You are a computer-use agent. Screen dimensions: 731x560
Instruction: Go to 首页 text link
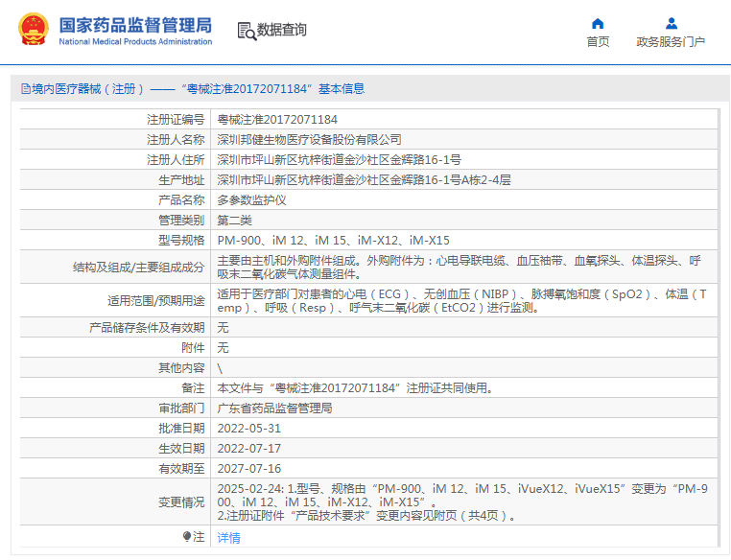pyautogui.click(x=598, y=42)
